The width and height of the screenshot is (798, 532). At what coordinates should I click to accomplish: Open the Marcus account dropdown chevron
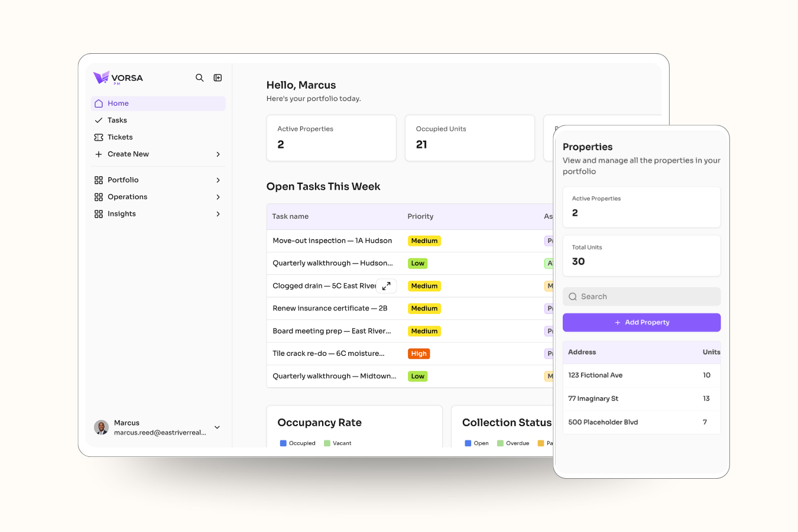(x=217, y=427)
